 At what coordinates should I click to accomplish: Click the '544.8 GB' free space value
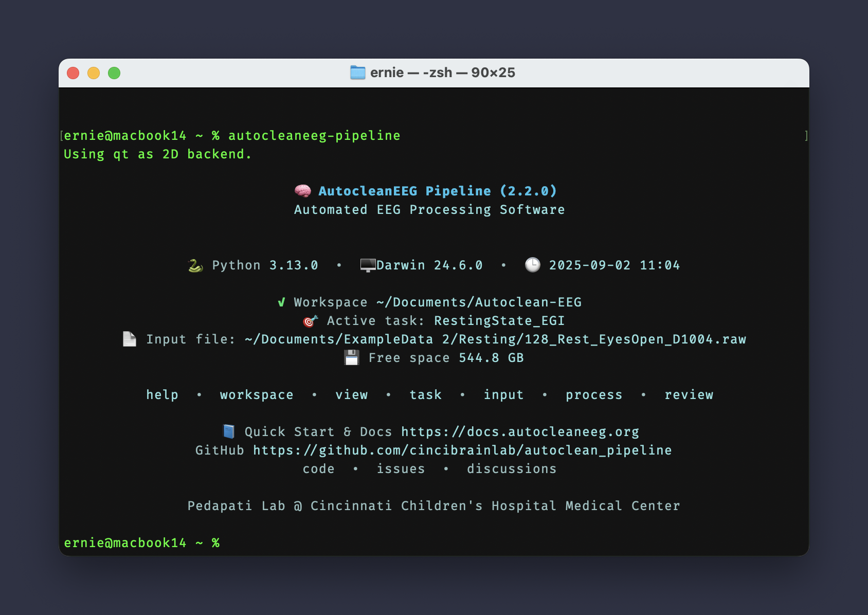(x=491, y=358)
